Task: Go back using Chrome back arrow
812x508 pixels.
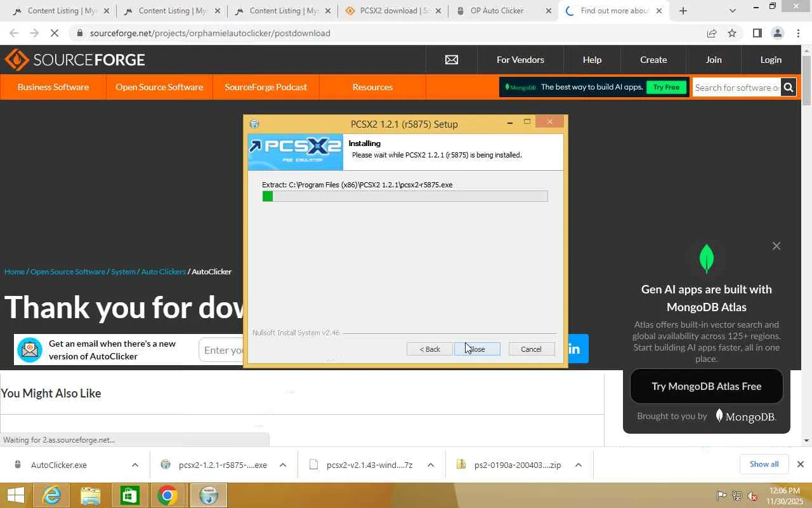Action: (x=14, y=33)
